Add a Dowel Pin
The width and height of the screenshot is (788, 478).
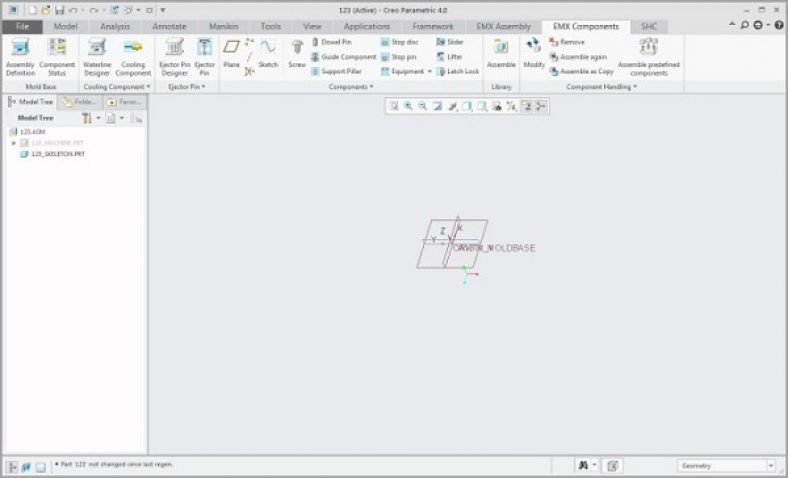point(332,42)
